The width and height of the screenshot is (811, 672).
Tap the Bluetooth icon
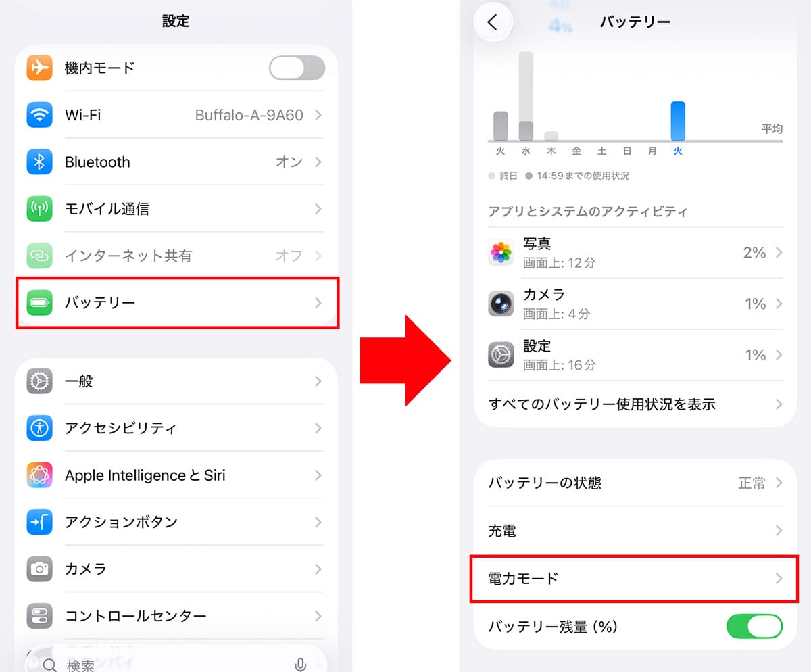pyautogui.click(x=40, y=162)
